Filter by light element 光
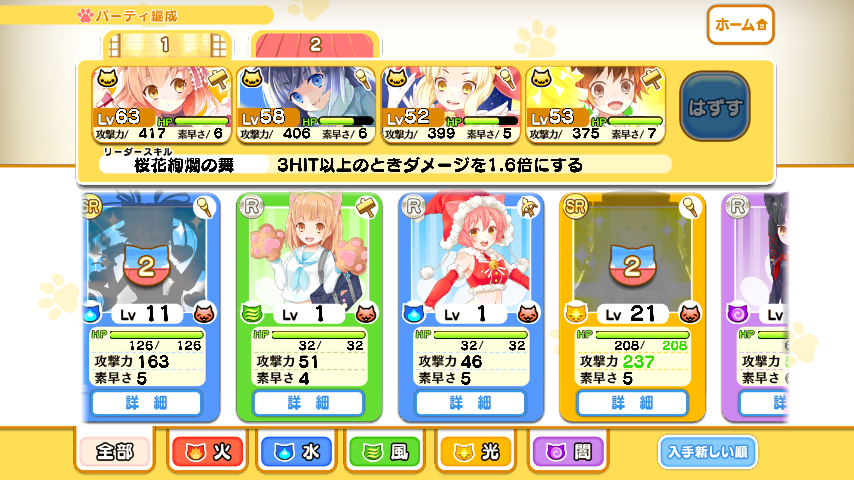854x480 pixels. 475,452
